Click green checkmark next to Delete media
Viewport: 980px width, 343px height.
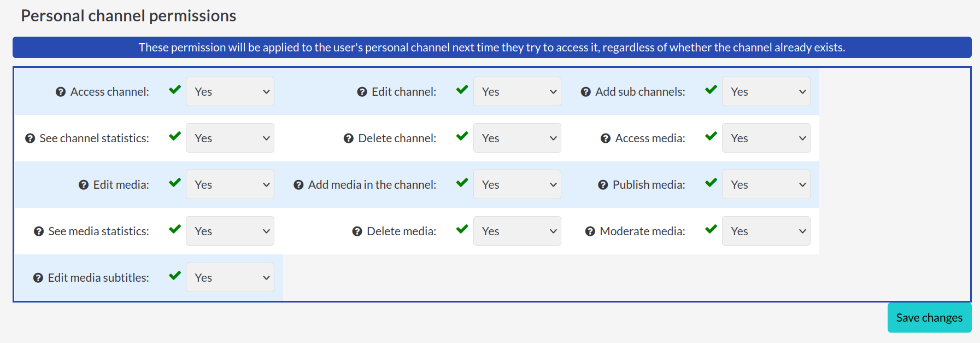click(462, 229)
